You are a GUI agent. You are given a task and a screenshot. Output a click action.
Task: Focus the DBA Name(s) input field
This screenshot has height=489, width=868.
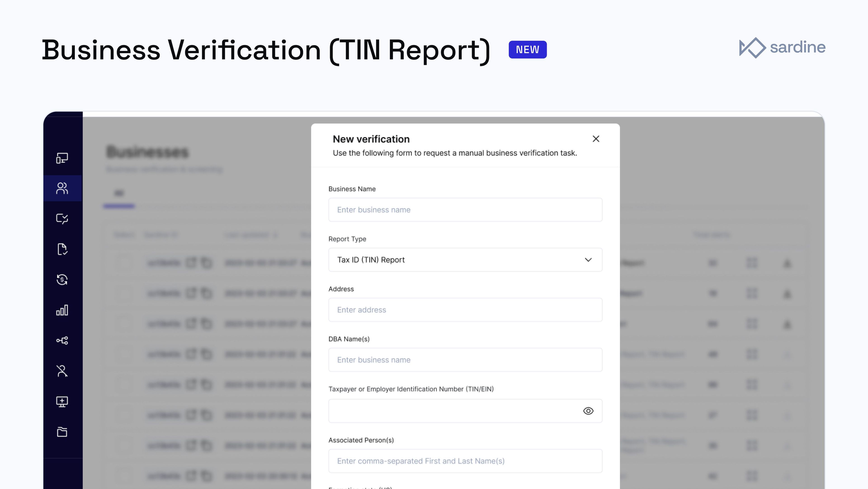tap(465, 360)
